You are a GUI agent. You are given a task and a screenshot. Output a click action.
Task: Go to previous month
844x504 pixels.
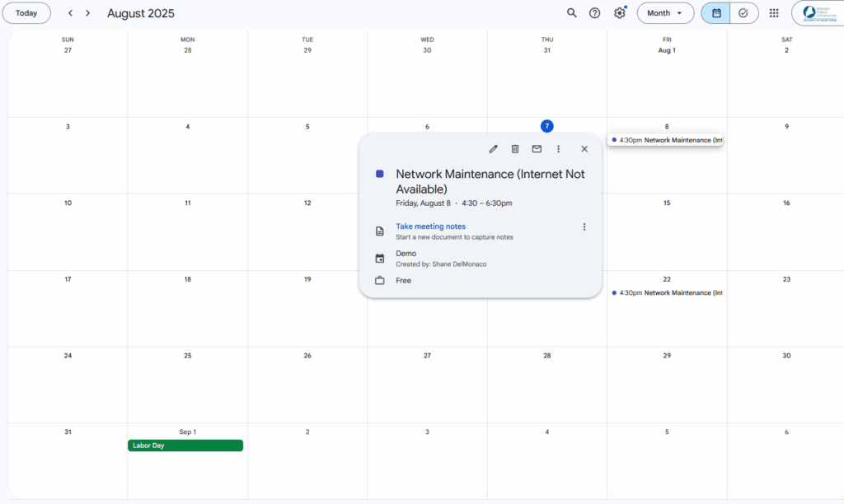click(x=70, y=13)
